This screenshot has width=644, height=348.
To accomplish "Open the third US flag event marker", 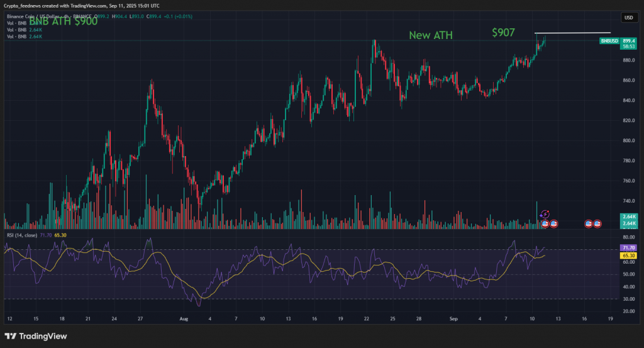I will coord(589,223).
